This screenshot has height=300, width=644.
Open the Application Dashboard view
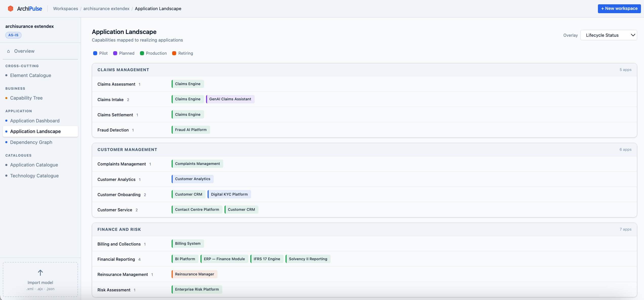tap(35, 121)
